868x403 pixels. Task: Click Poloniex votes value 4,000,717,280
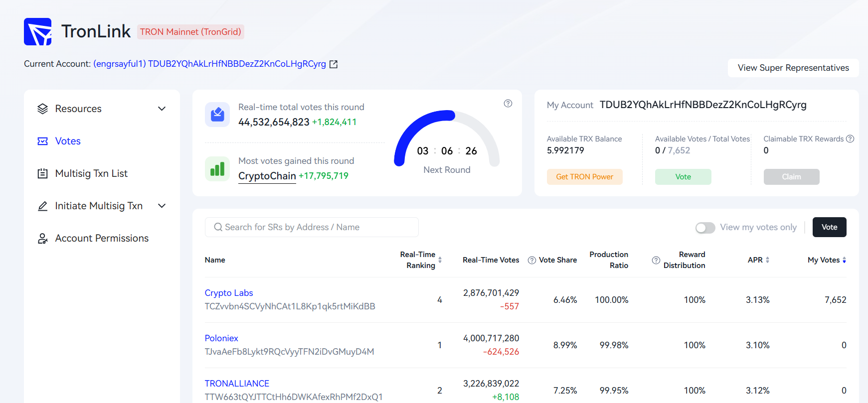pos(491,338)
